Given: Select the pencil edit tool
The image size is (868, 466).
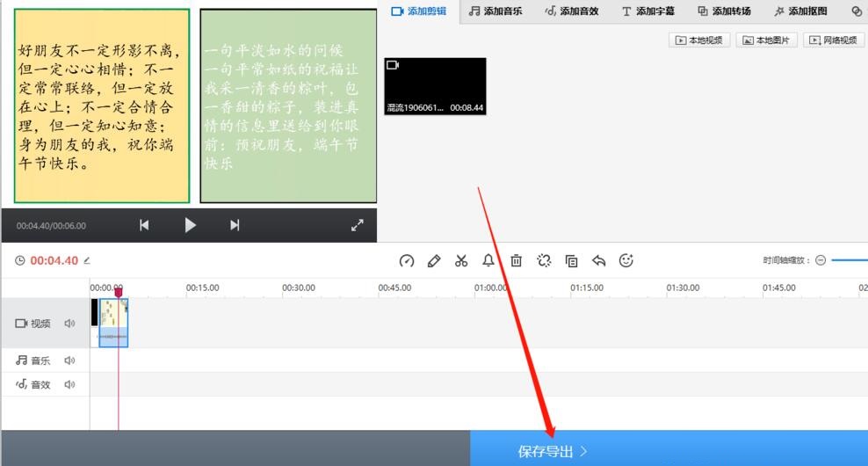Looking at the screenshot, I should click(433, 261).
